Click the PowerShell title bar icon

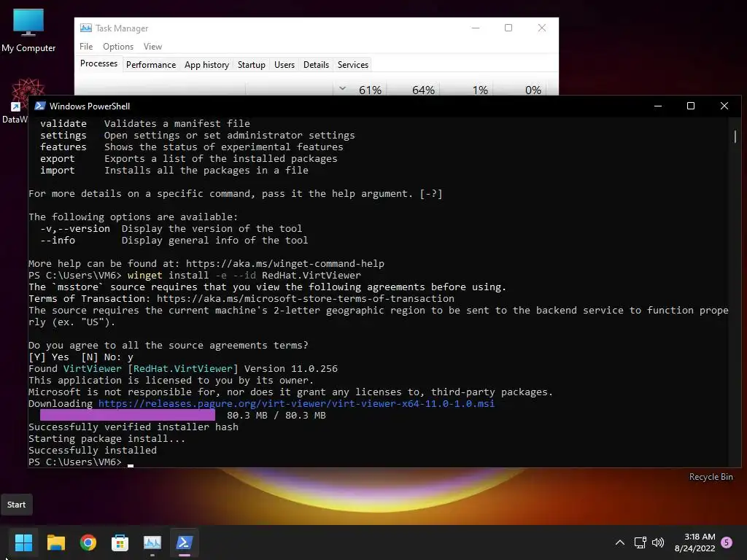click(40, 106)
